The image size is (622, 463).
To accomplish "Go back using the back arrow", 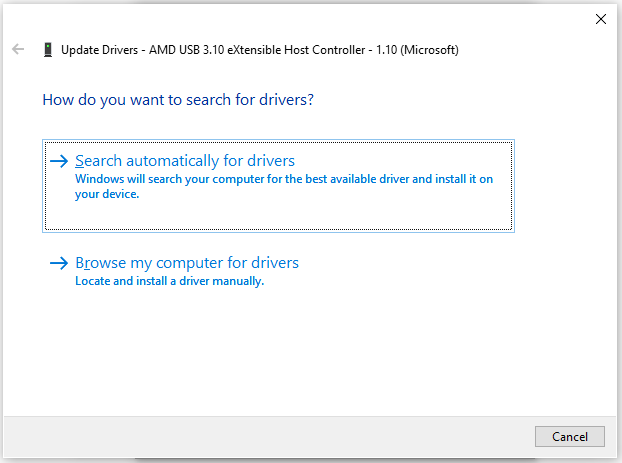I will (18, 50).
